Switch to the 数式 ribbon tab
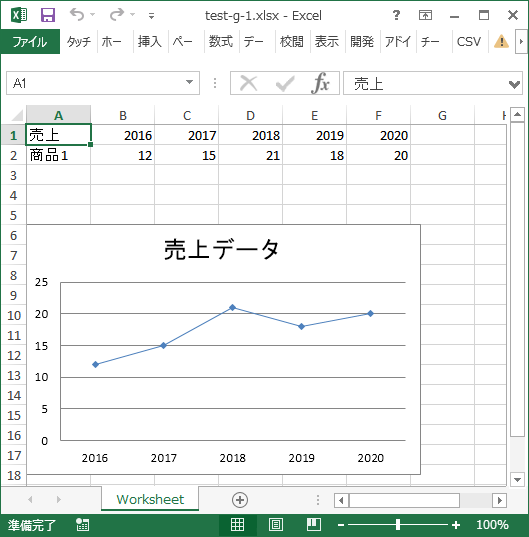 (x=221, y=42)
